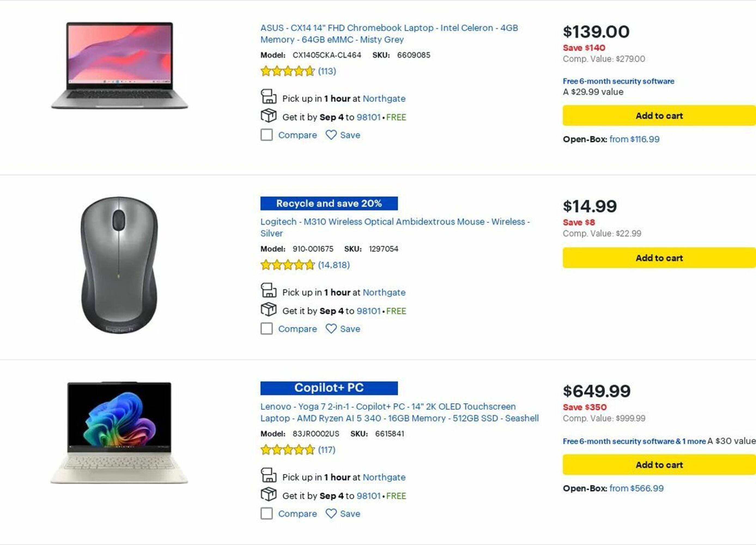
Task: Add the ASUS Chromebook to cart
Action: [659, 116]
